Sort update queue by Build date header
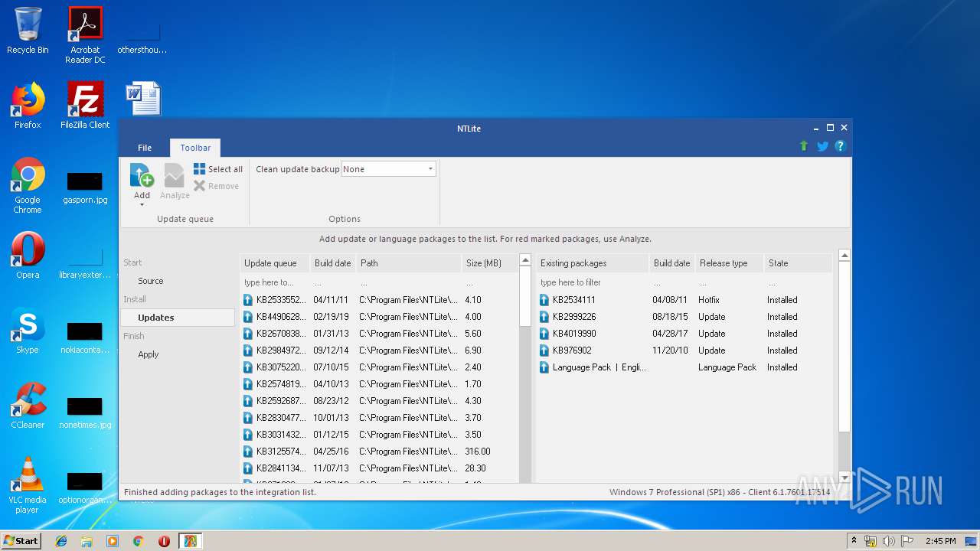Viewport: 980px width, 551px height. tap(333, 262)
